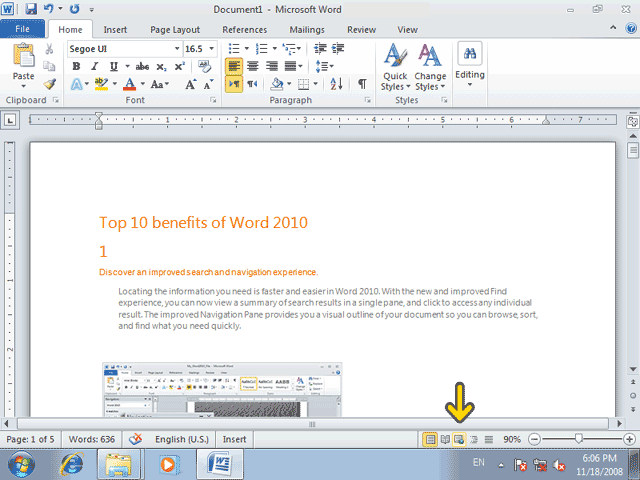Click the zoom slider handle

point(578,439)
